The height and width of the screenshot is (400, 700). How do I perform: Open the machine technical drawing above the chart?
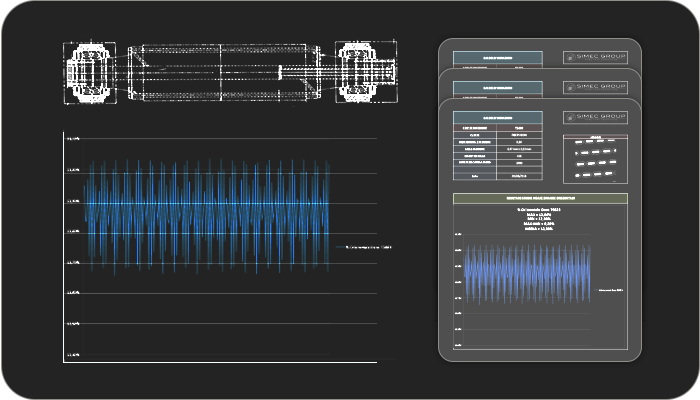(x=230, y=72)
